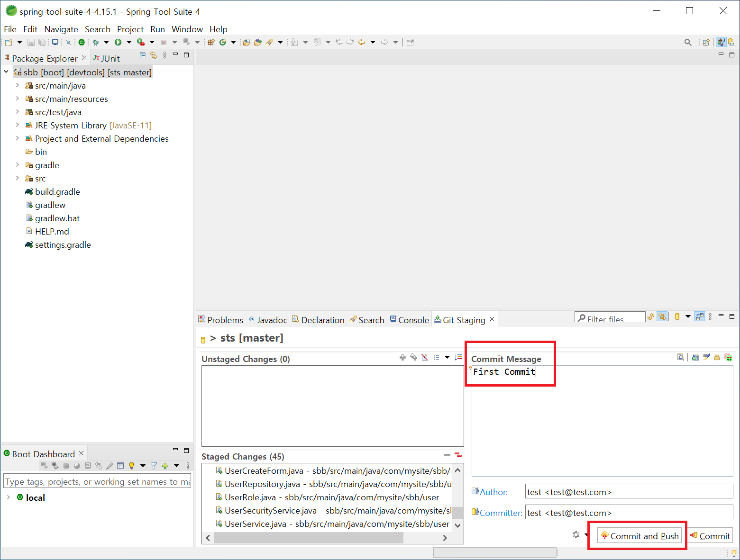Open Package Explorer view menu (three dots)

(164, 55)
